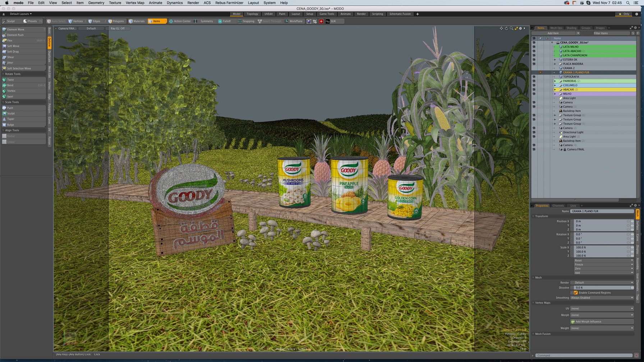Open the Render menu in menu bar
The image size is (644, 362).
[193, 3]
